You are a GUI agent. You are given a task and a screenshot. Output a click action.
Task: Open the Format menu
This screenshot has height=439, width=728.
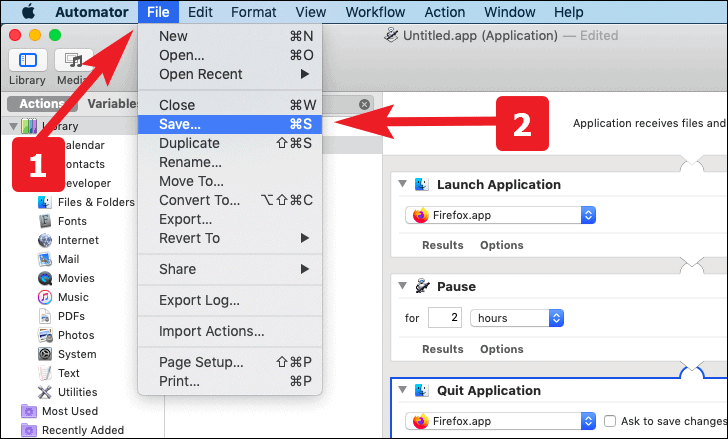(x=254, y=12)
